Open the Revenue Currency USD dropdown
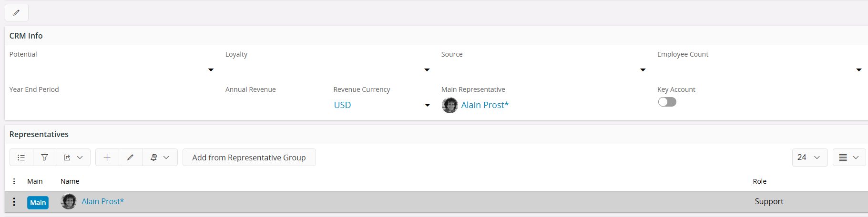This screenshot has width=868, height=217. click(382, 105)
